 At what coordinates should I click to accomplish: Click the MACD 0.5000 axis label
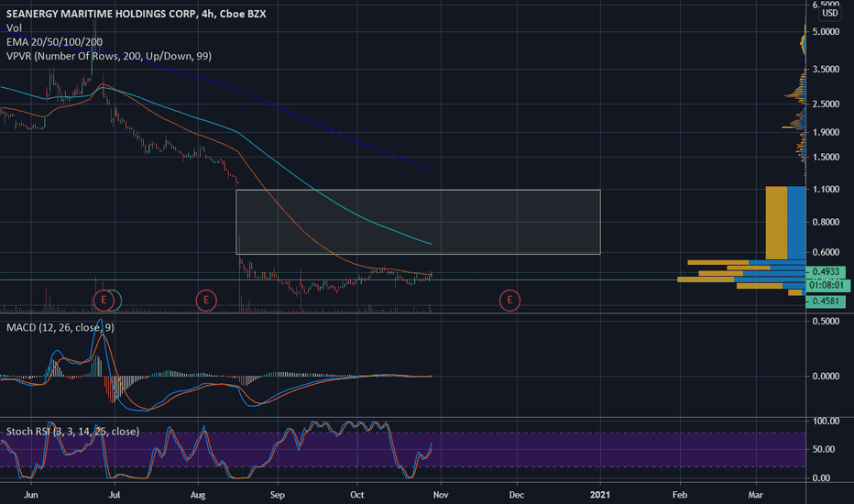826,322
